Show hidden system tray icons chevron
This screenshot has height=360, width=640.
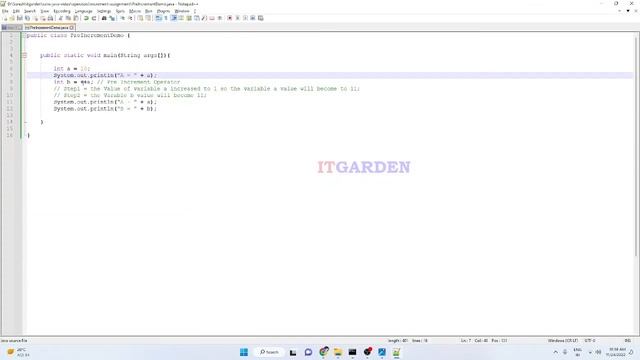[556, 352]
